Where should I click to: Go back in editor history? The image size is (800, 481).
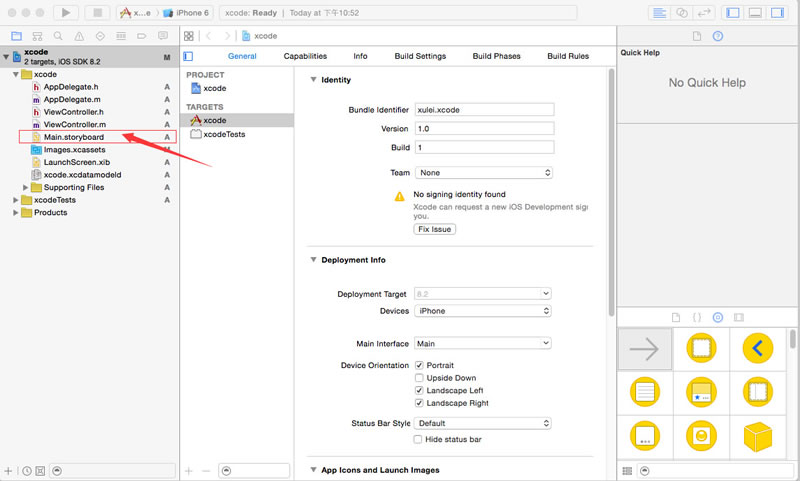tap(208, 36)
